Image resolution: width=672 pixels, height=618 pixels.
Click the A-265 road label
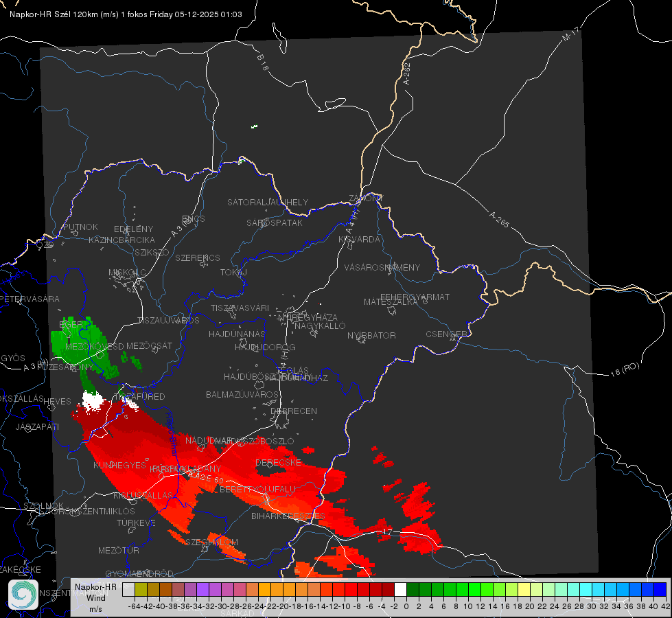[499, 220]
